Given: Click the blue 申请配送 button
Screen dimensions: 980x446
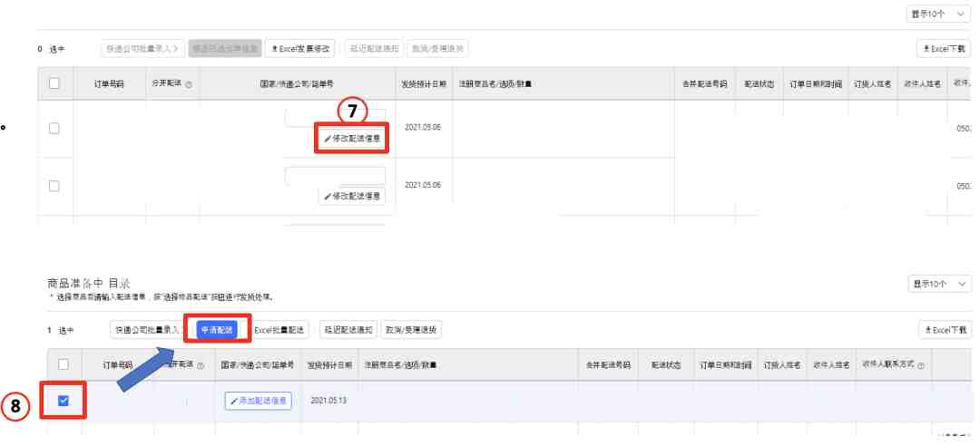Looking at the screenshot, I should pyautogui.click(x=217, y=330).
